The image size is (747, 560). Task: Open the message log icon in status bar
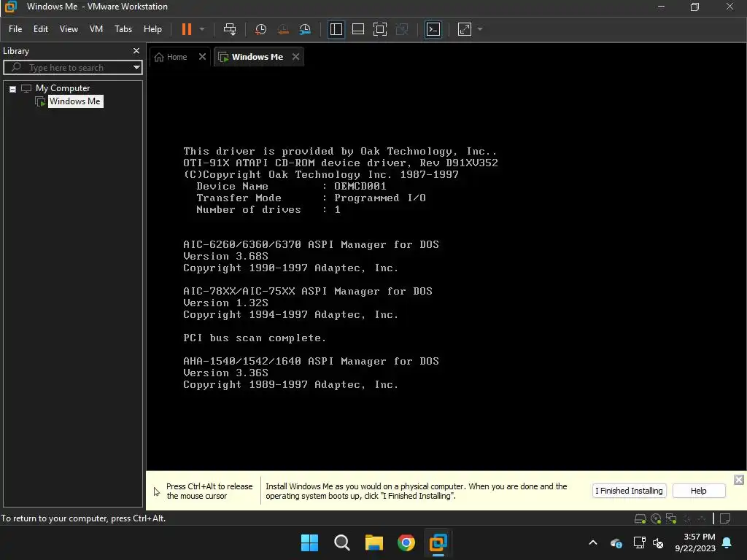(x=725, y=518)
